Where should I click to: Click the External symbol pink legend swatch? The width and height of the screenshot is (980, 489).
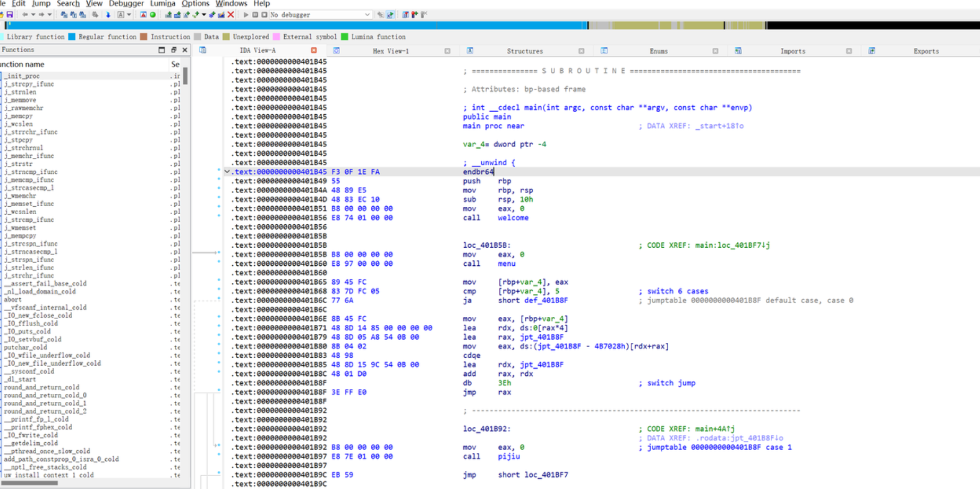pos(276,37)
